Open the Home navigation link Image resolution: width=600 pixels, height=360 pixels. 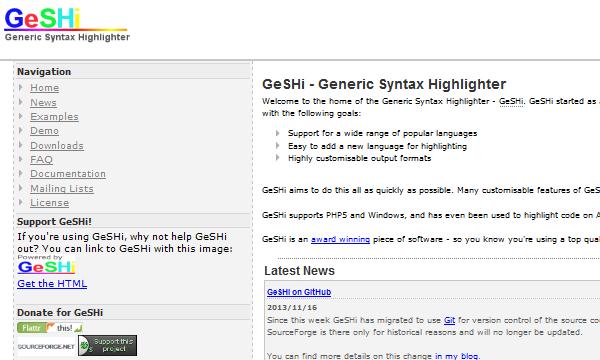point(45,88)
